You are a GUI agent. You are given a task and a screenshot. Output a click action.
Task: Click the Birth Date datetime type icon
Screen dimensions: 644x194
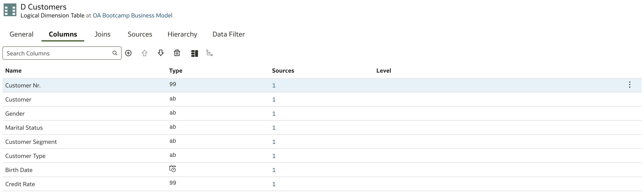[x=172, y=169]
